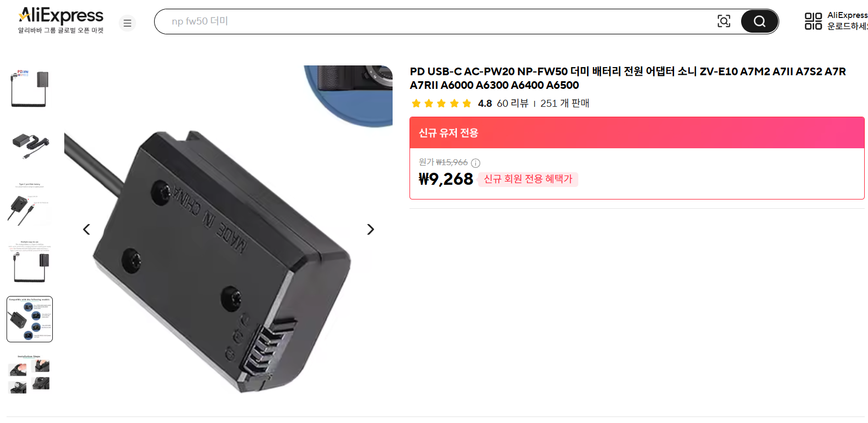Click the QR code app download icon
The image size is (868, 423).
coord(813,21)
